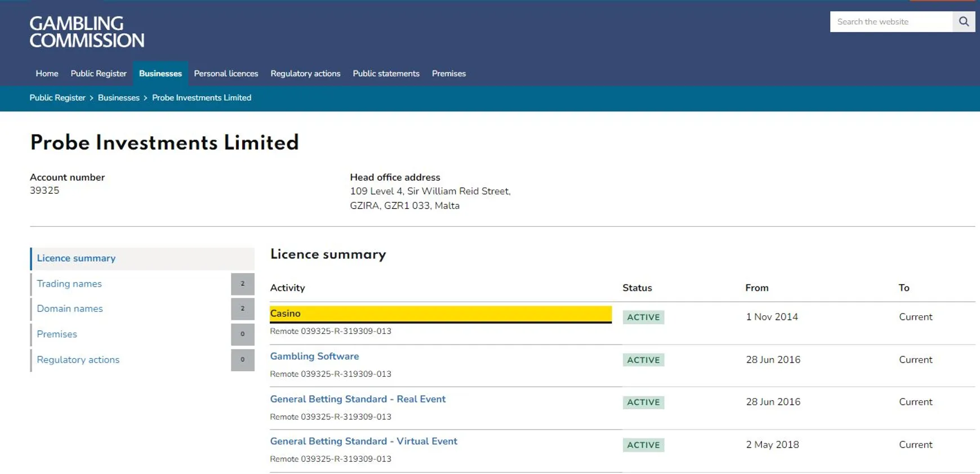Click the Status column header

tap(637, 288)
